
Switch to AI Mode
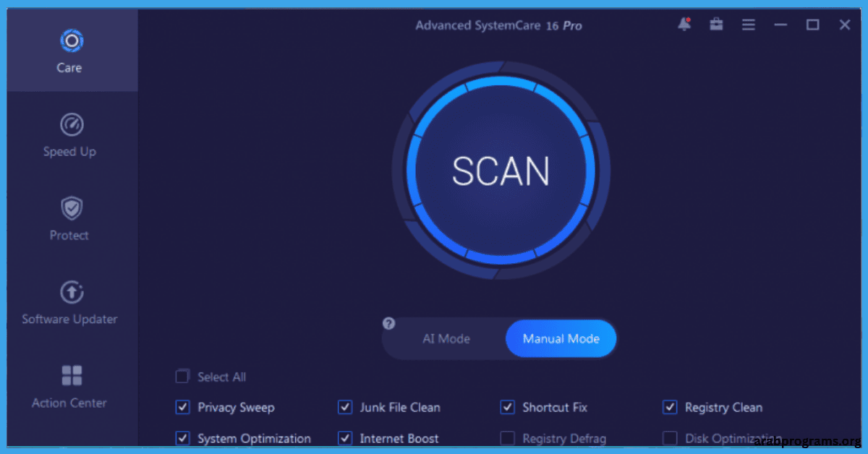point(446,338)
